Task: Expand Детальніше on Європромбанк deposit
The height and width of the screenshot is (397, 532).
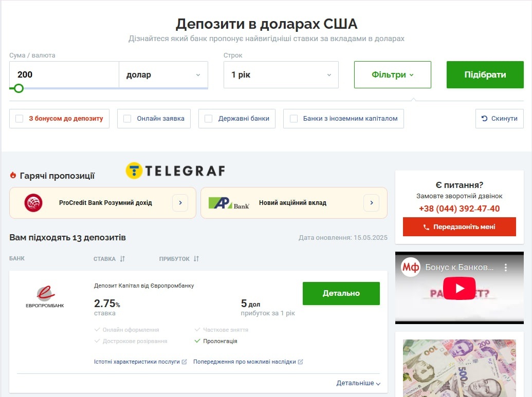Action: (358, 383)
